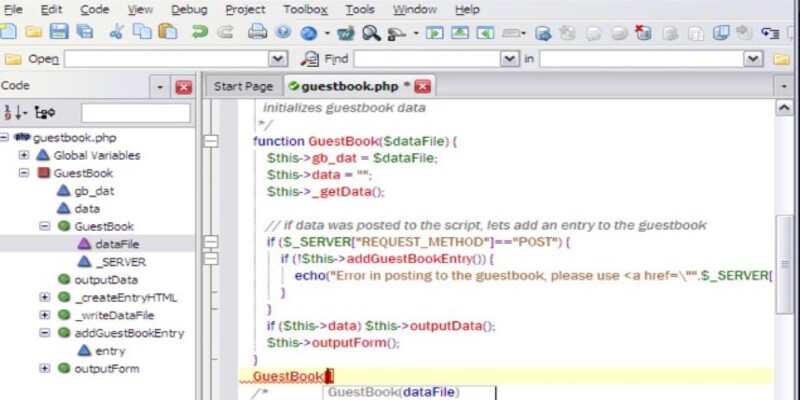This screenshot has width=800, height=400.
Task: Collapse the GuestBook class node
Action: click(23, 173)
